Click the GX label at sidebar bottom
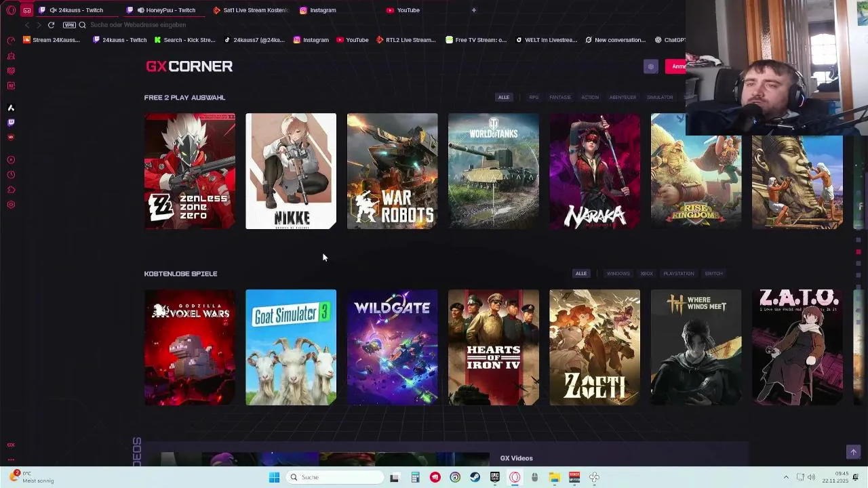 point(11,445)
